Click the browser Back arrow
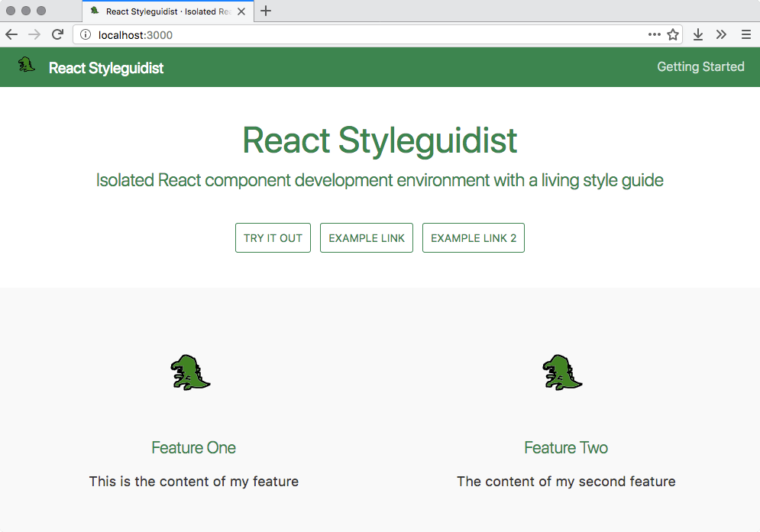760x532 pixels. (x=11, y=34)
